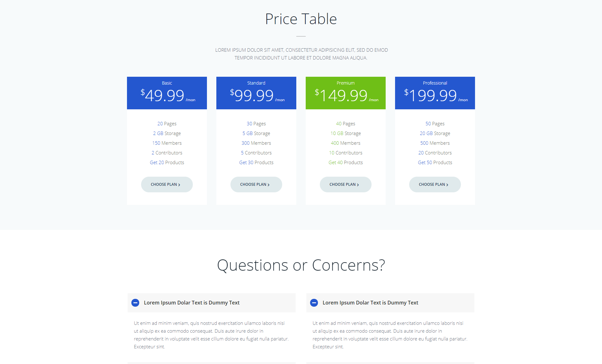Screen dimensions: 602x364
Task: Select the Standard plan $99.99 price
Action: pos(254,95)
